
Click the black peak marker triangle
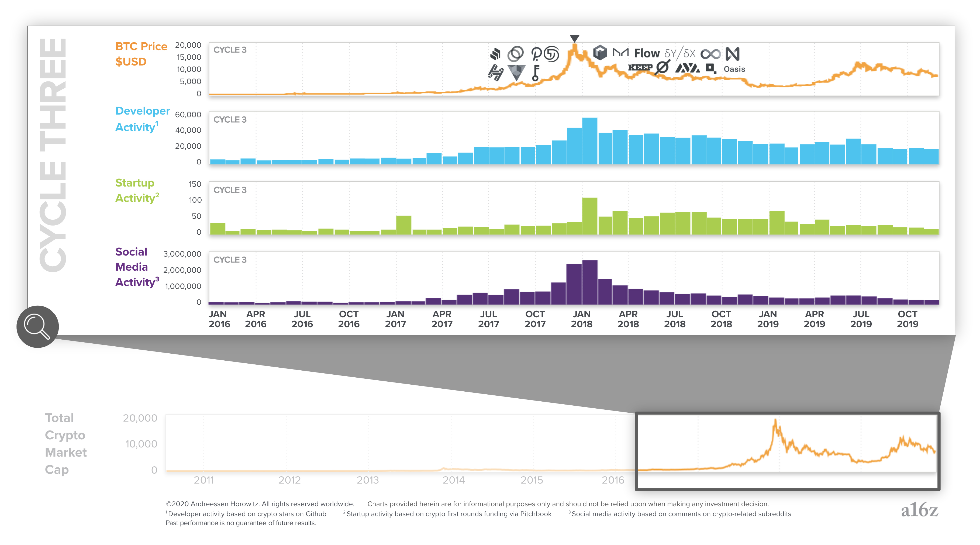click(574, 39)
